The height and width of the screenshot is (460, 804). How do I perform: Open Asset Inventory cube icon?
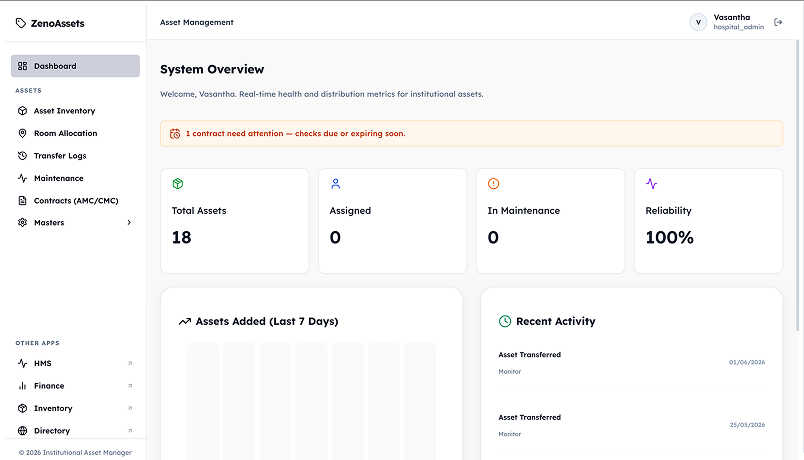(22, 111)
